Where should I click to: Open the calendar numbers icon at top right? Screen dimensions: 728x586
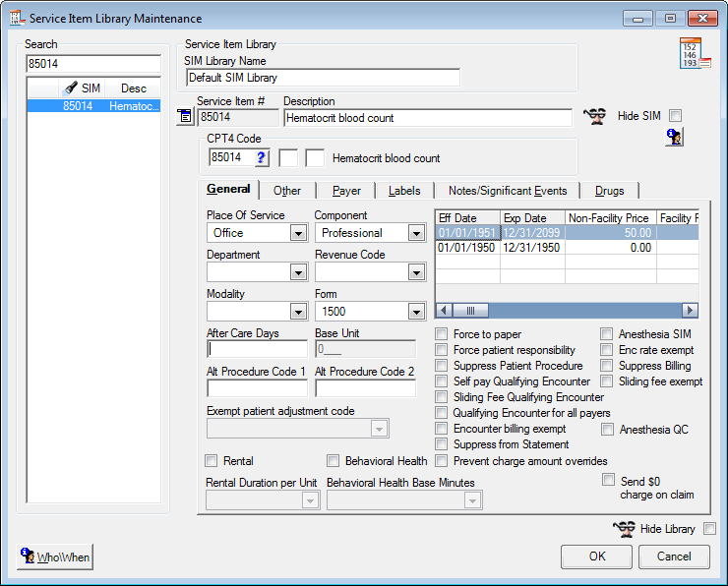[x=695, y=53]
